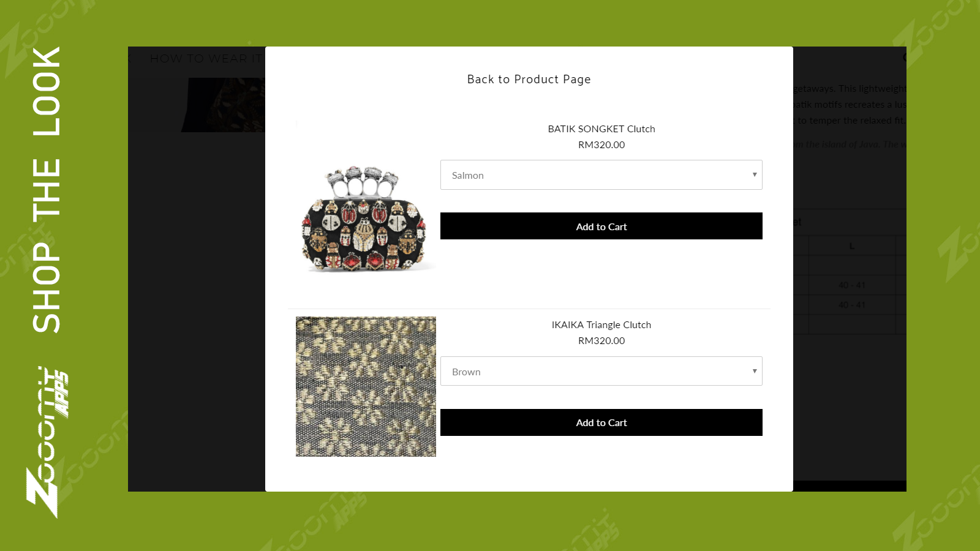Click the Back to Product Page link
Image resolution: width=980 pixels, height=551 pixels.
[x=529, y=79]
